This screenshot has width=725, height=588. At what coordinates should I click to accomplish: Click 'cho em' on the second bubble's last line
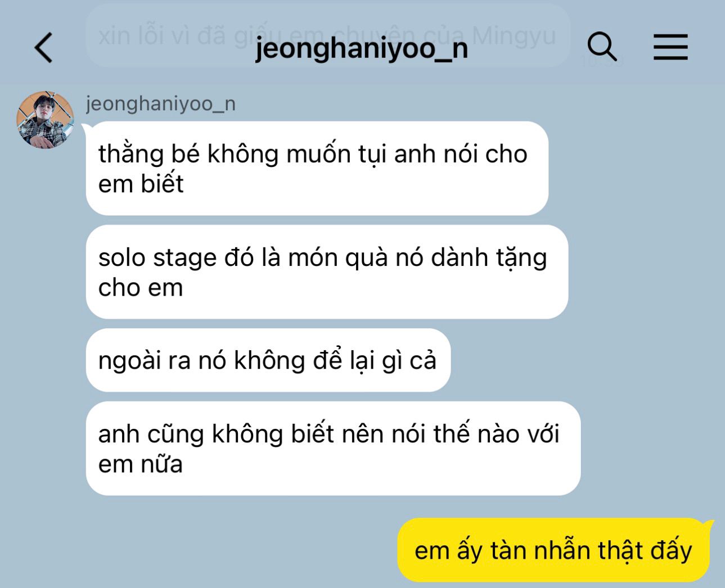tap(141, 288)
